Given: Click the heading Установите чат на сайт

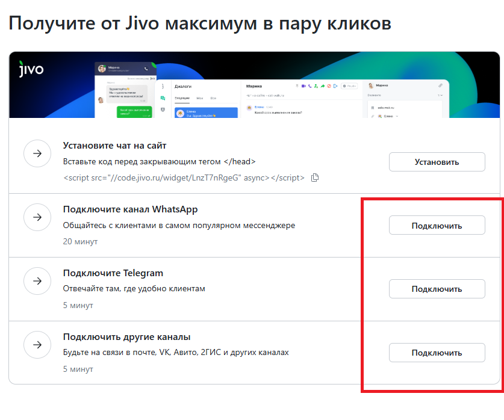Looking at the screenshot, I should (x=115, y=146).
